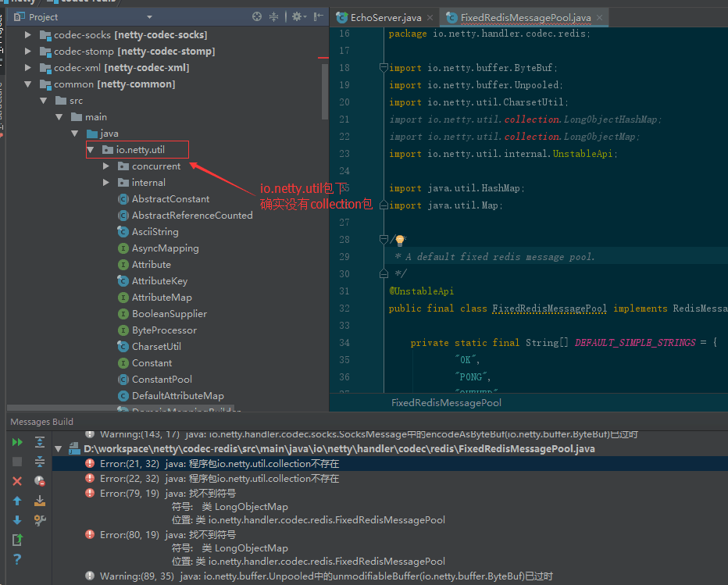The image size is (728, 585).
Task: Collapse the src folder
Action: point(44,101)
